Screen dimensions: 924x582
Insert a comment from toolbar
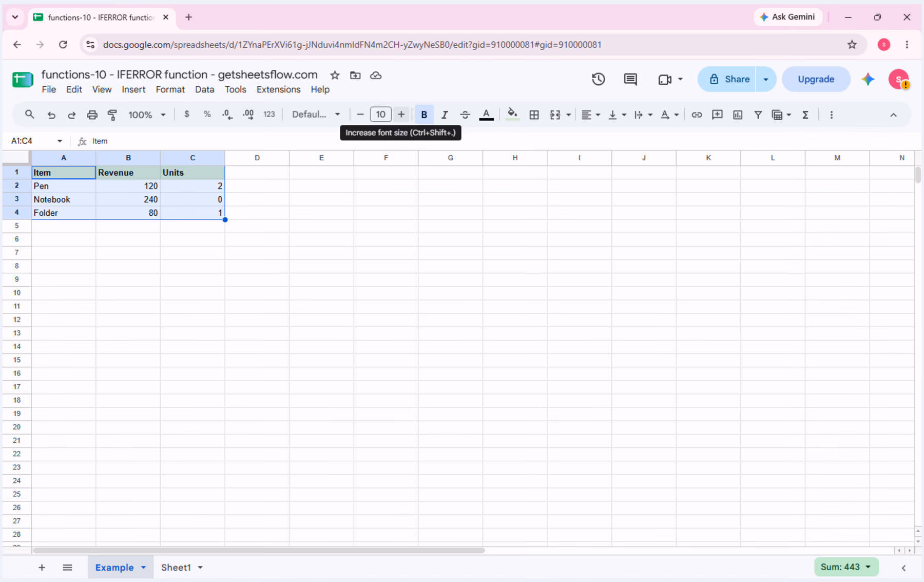717,115
